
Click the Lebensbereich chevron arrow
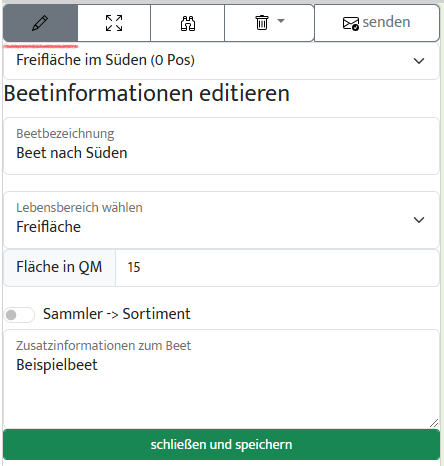(x=419, y=220)
